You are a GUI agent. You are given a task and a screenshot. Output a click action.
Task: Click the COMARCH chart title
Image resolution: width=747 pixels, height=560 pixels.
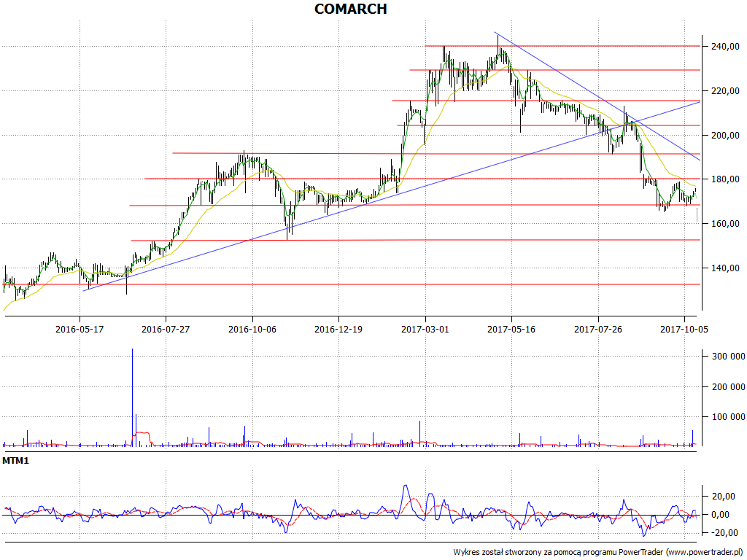pos(351,9)
